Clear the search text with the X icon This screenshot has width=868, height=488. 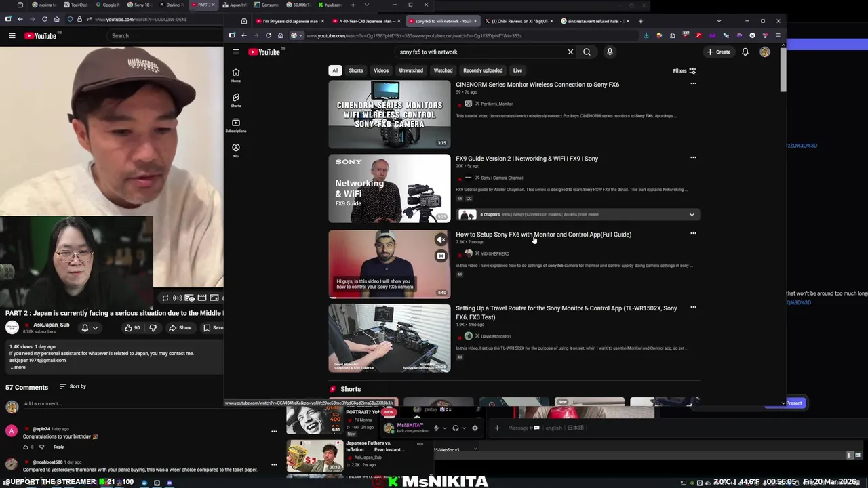click(x=570, y=52)
